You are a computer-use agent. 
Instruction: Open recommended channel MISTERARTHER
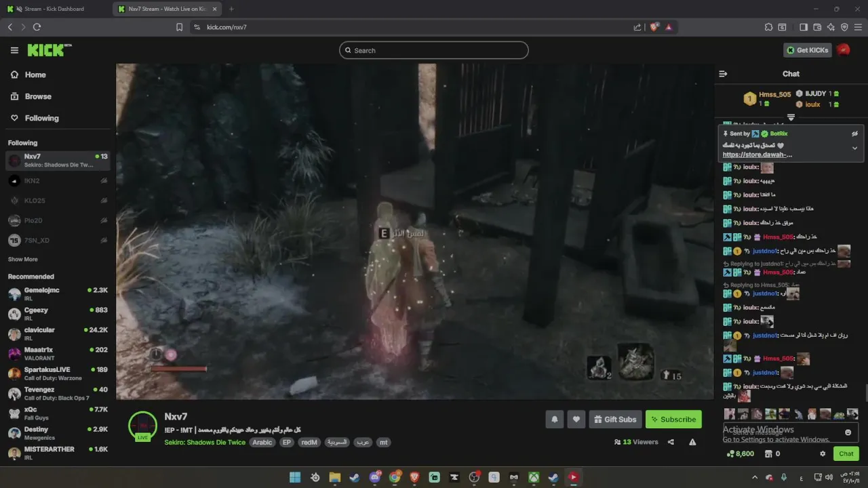tap(58, 453)
